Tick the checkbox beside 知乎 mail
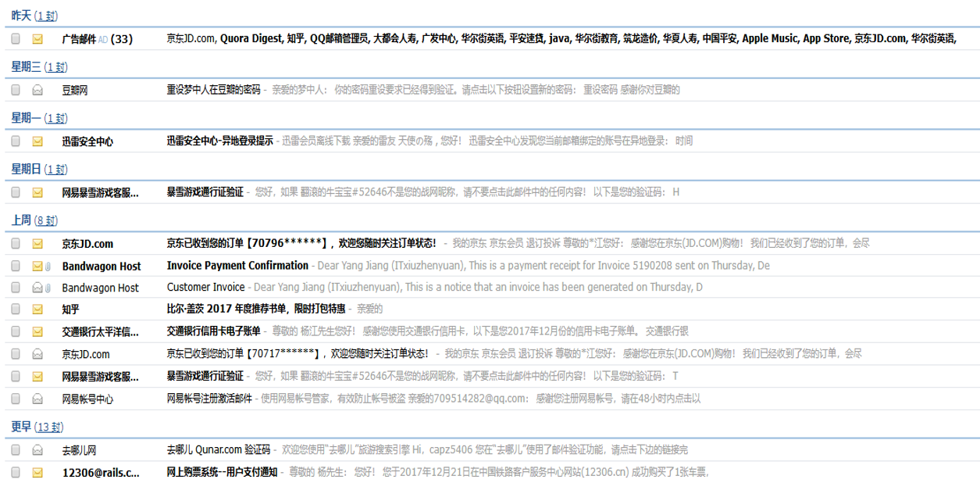The height and width of the screenshot is (483, 980). (16, 309)
